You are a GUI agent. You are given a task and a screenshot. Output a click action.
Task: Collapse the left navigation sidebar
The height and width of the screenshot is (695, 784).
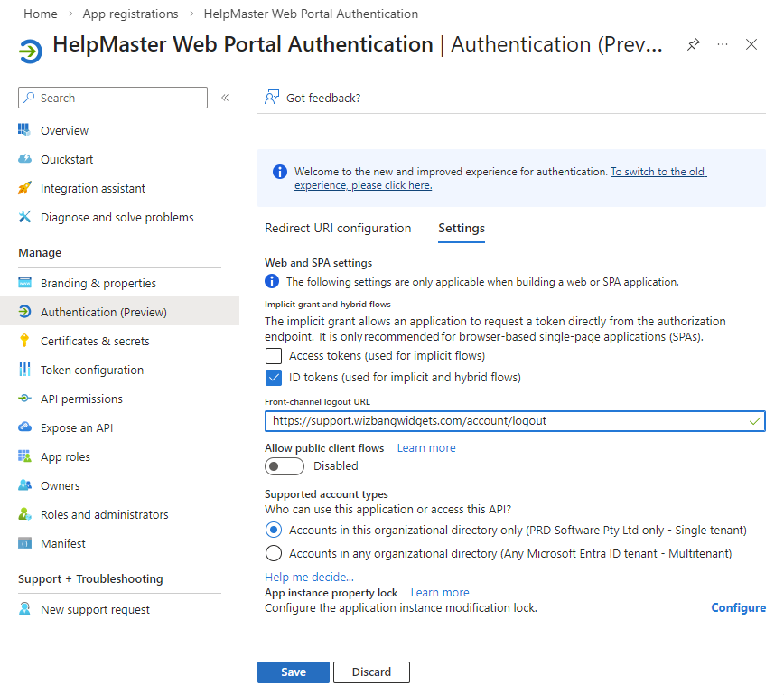(225, 98)
